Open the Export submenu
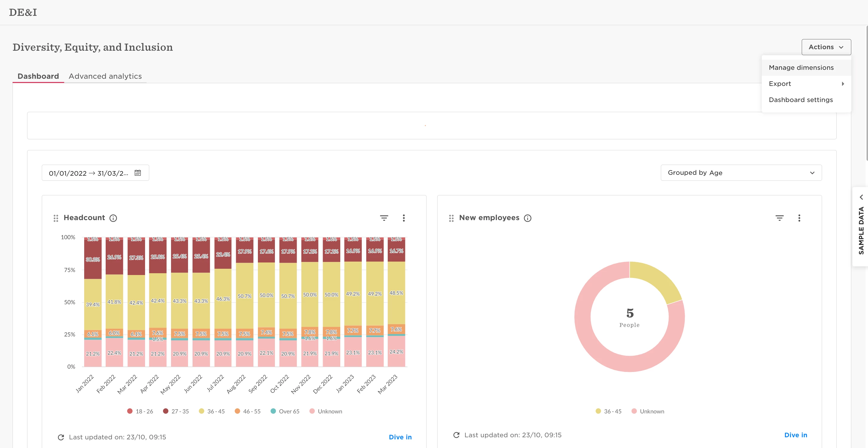Image resolution: width=868 pixels, height=448 pixels. pos(806,84)
